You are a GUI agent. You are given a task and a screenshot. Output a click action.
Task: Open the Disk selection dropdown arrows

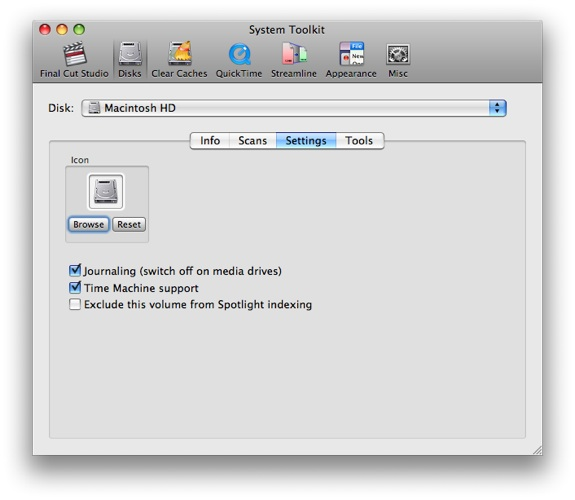(x=497, y=108)
